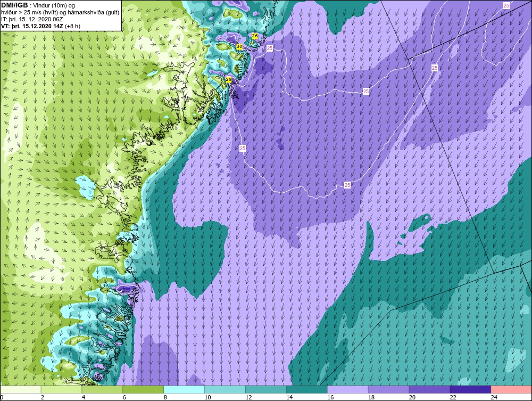This screenshot has width=532, height=401.
Task: Pick the dark teal 14–16 legend swatch
Action: (307, 389)
